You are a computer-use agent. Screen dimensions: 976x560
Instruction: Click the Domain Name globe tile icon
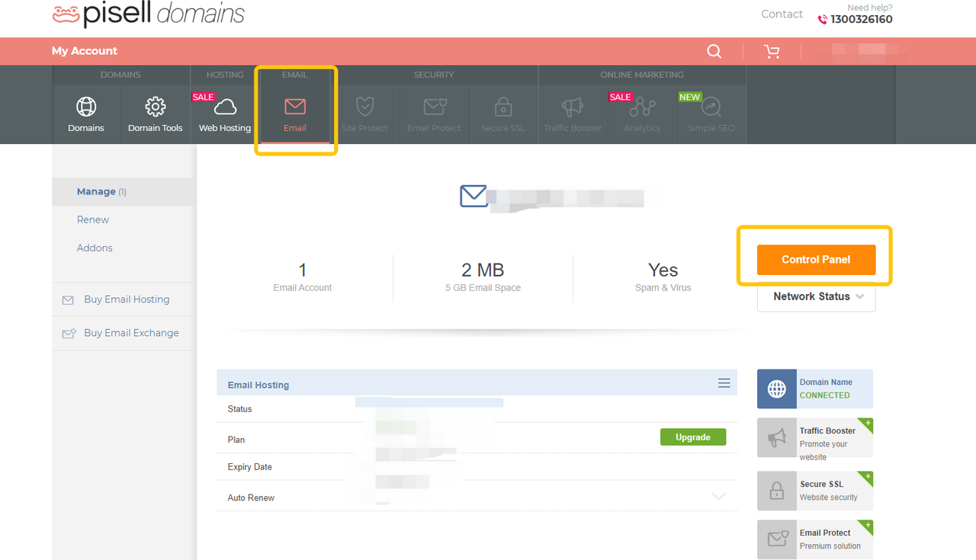pyautogui.click(x=777, y=389)
